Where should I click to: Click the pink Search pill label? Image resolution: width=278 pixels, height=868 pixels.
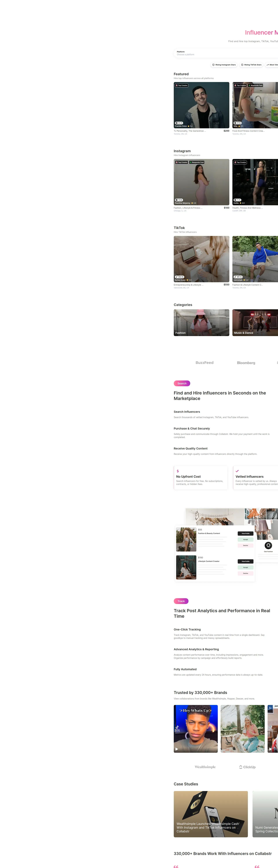[x=182, y=384]
